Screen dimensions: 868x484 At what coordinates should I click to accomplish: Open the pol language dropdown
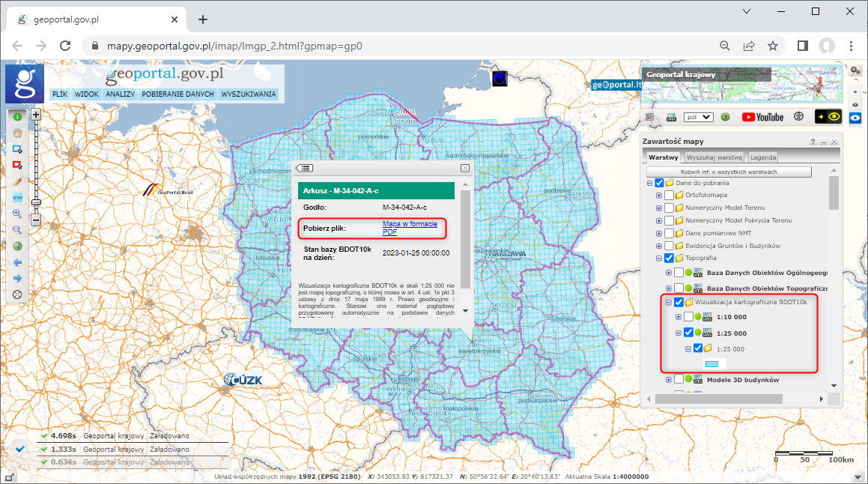tap(699, 117)
